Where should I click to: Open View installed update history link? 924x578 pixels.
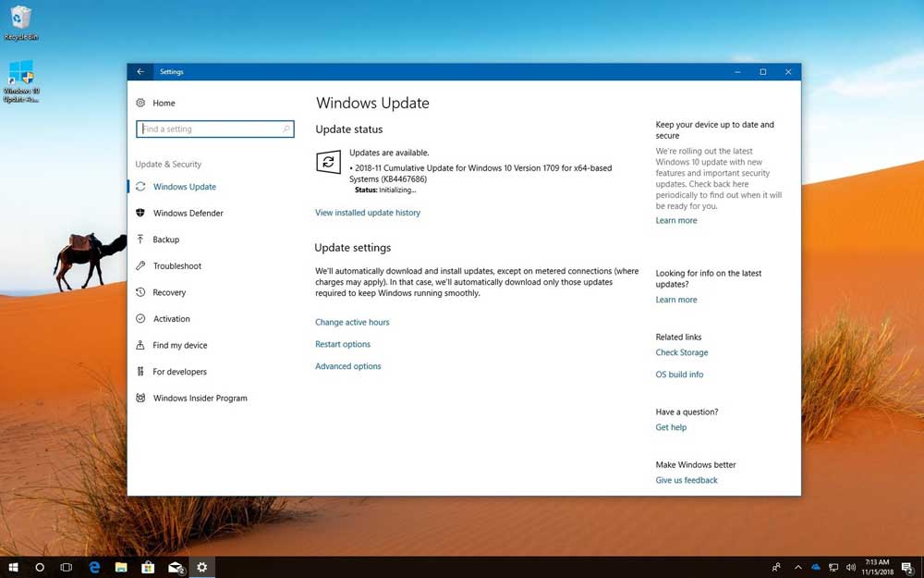click(x=368, y=213)
